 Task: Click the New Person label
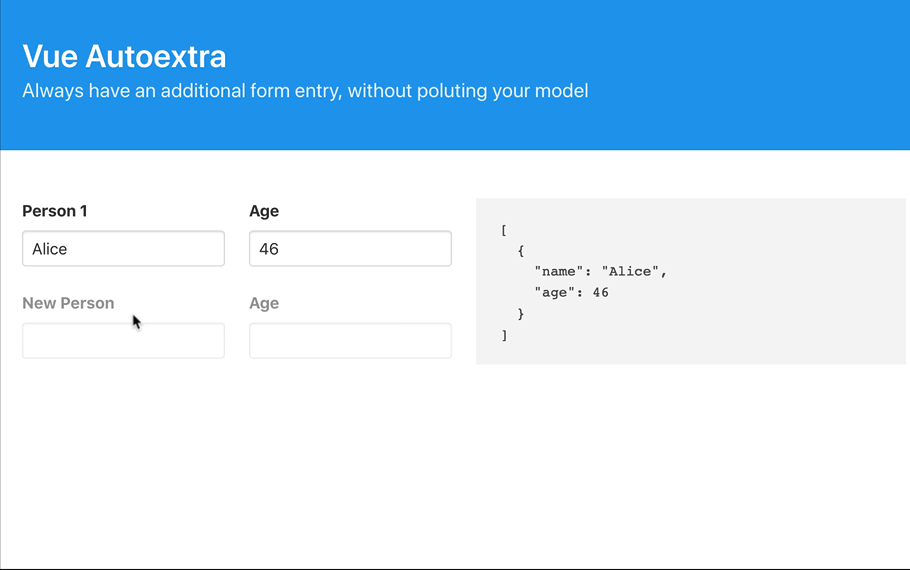(68, 303)
